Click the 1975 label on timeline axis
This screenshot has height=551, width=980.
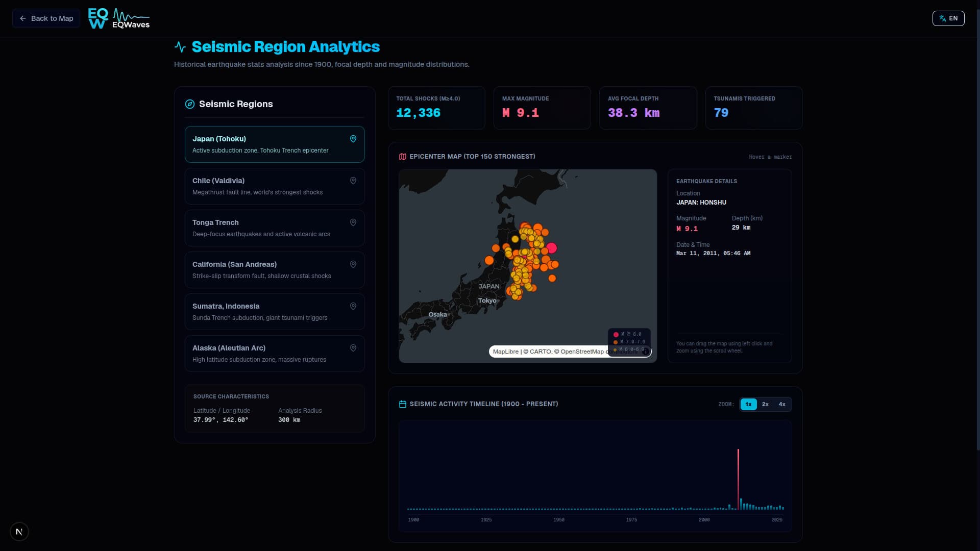pos(631,520)
